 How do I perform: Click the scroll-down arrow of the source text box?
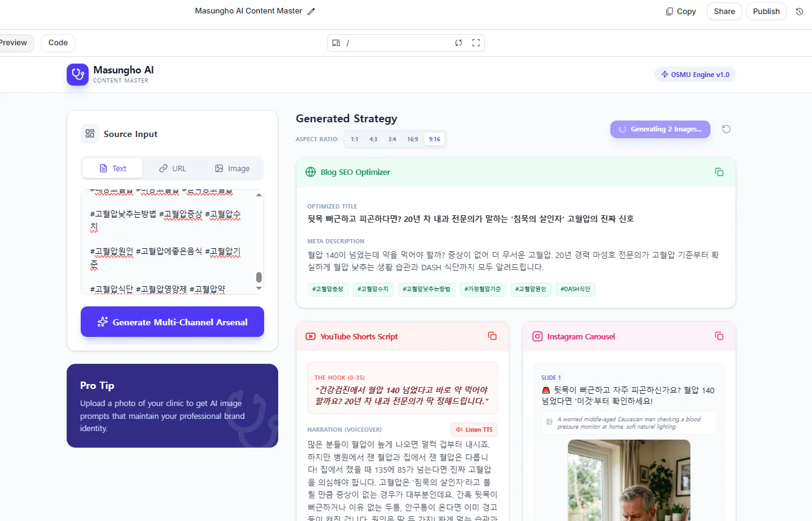click(259, 288)
